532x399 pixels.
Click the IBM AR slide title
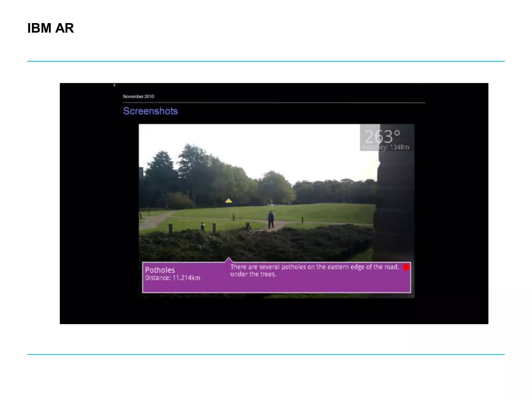pyautogui.click(x=51, y=28)
